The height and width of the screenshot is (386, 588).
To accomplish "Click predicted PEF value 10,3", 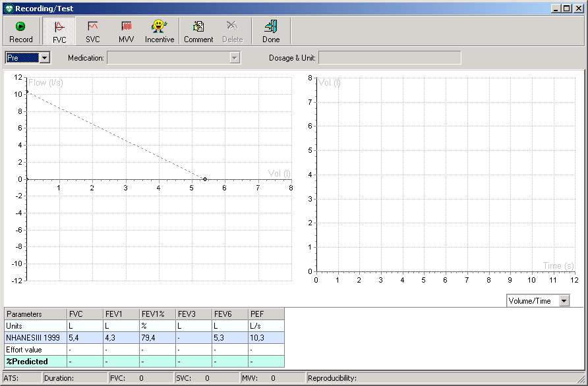I will coord(266,338).
